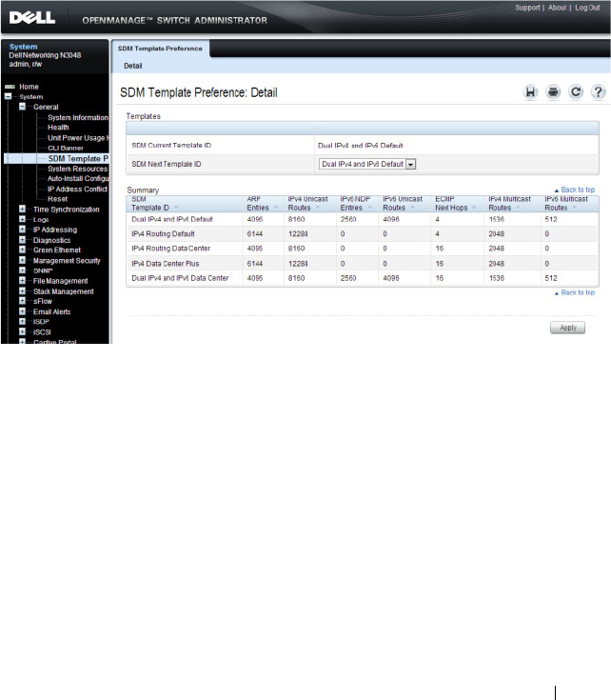Image resolution: width=611 pixels, height=700 pixels.
Task: Click Back to top link below Summary table
Action: 575,293
